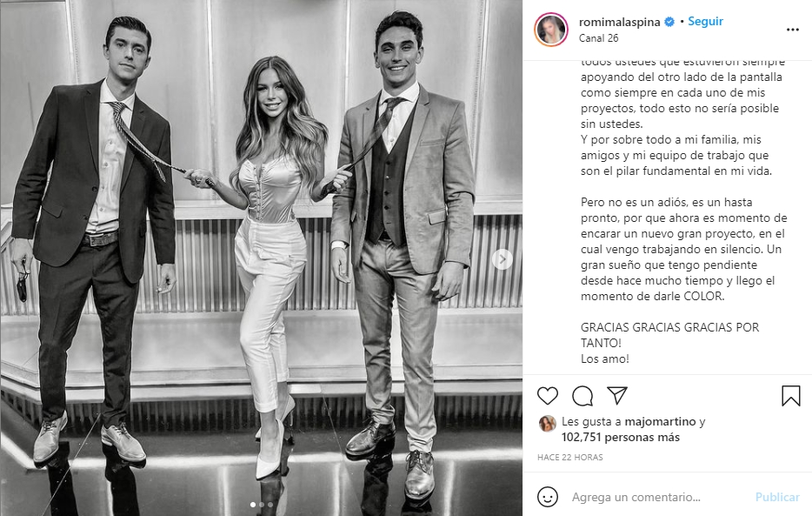
Task: Follow the account with Seguir
Action: 705,21
